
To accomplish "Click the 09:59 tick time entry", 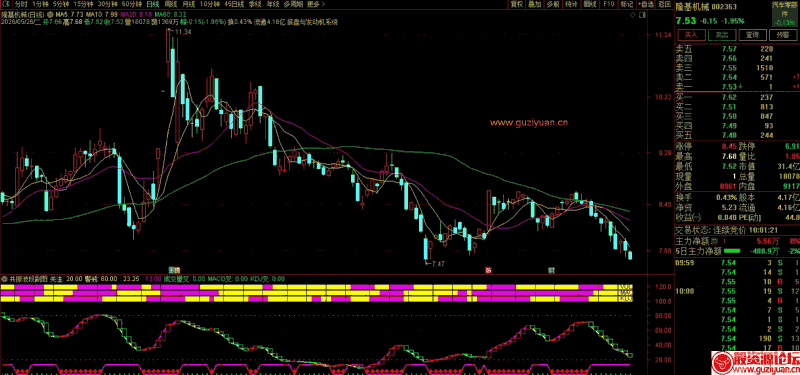I will coord(684,263).
